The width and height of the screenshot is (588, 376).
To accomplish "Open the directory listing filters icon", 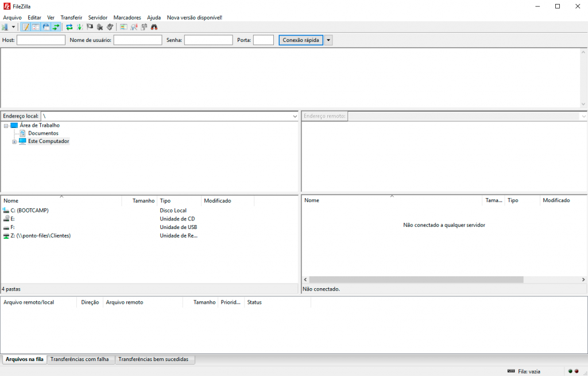I will click(x=123, y=27).
